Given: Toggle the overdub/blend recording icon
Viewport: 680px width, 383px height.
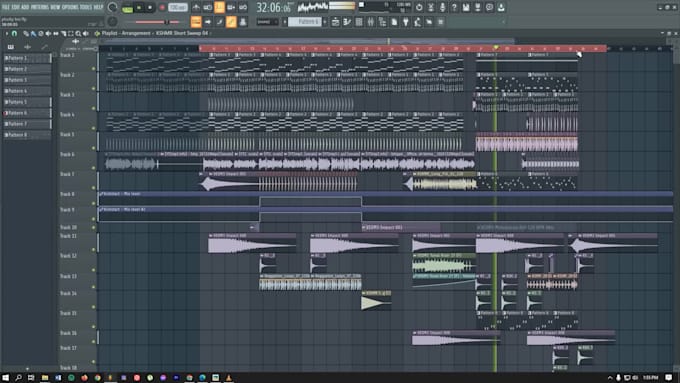Looking at the screenshot, I should coord(231,7).
